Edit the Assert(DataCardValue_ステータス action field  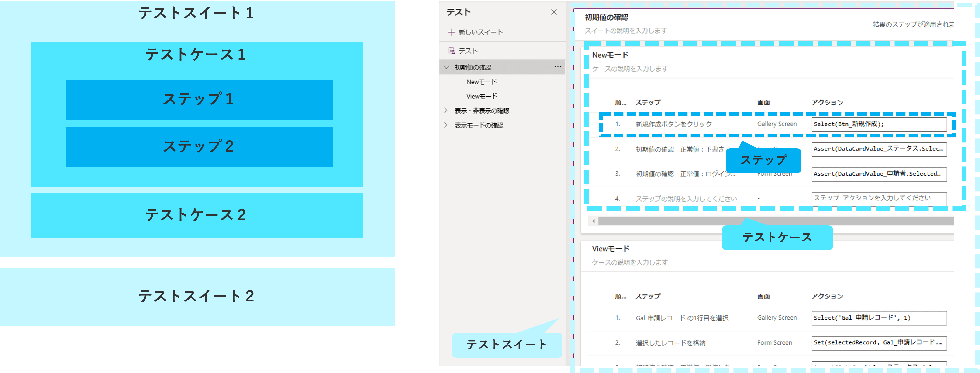879,149
